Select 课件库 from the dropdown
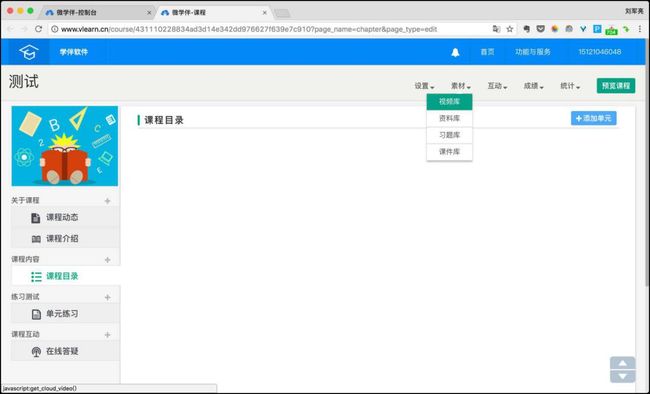Viewport: 650px width, 394px height. [x=449, y=152]
